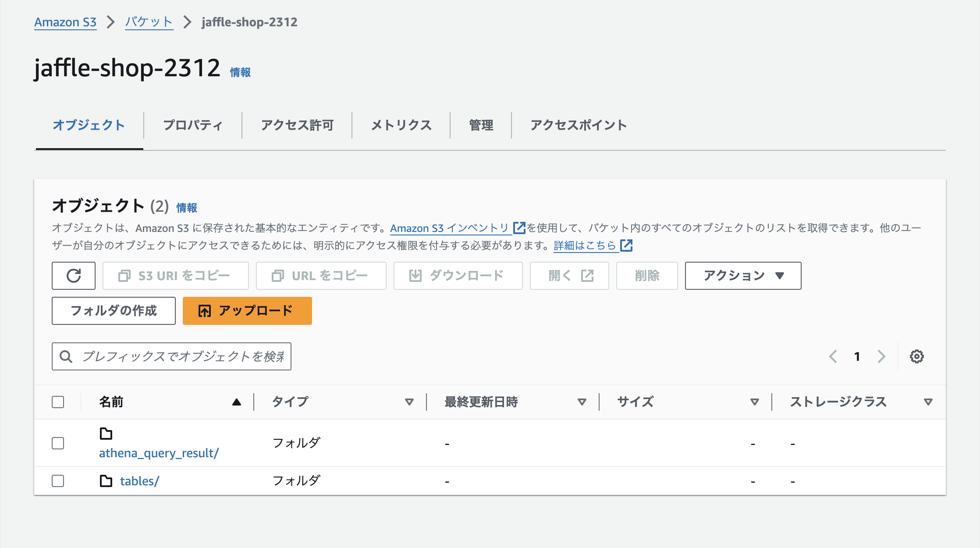Click the refresh objects icon button

click(x=74, y=276)
